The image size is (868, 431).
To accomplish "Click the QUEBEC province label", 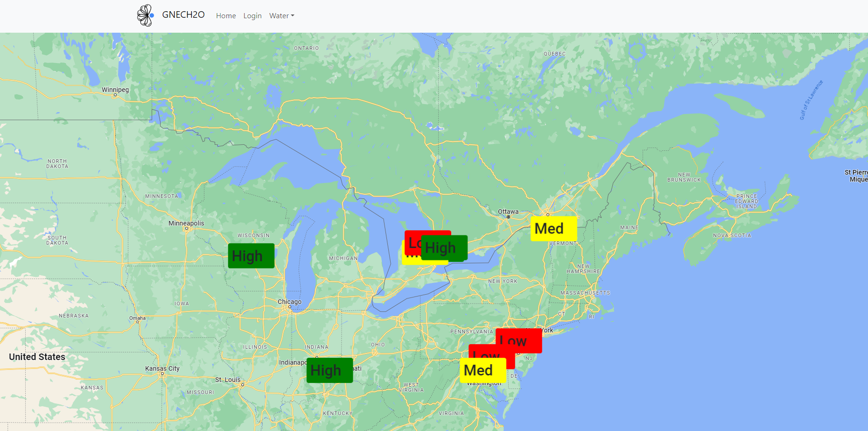I will 554,54.
